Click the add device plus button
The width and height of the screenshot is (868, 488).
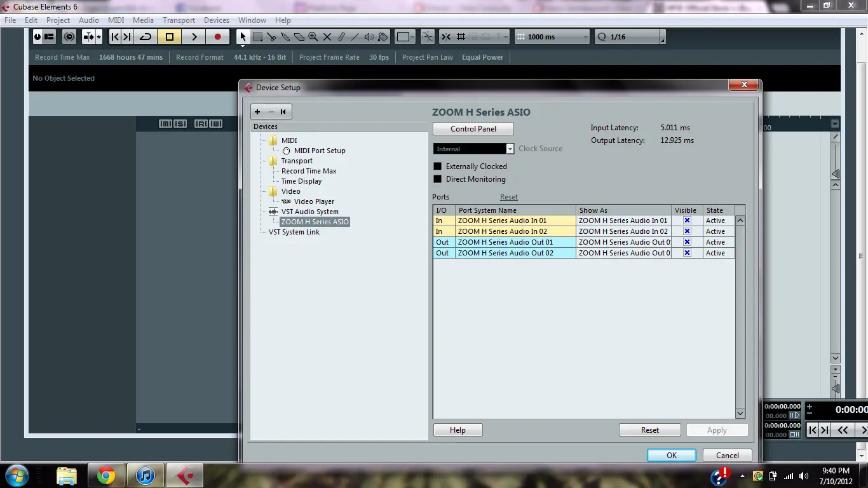pyautogui.click(x=257, y=112)
